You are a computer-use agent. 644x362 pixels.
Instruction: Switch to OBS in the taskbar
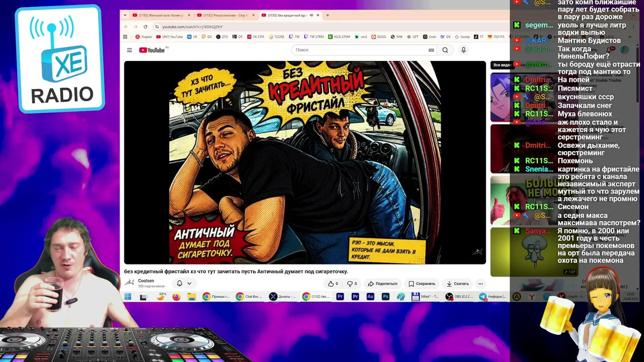[459, 297]
